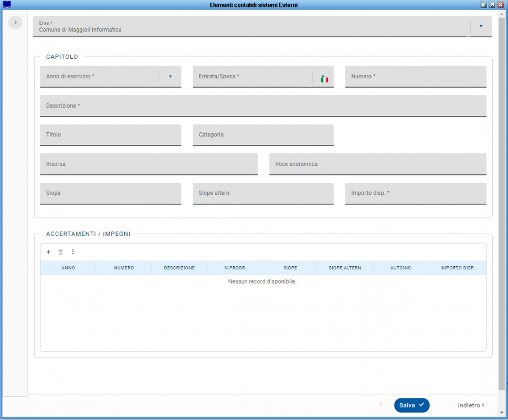Viewport: 508px width, 420px height.
Task: Click the add record plus icon
Action: (x=48, y=252)
